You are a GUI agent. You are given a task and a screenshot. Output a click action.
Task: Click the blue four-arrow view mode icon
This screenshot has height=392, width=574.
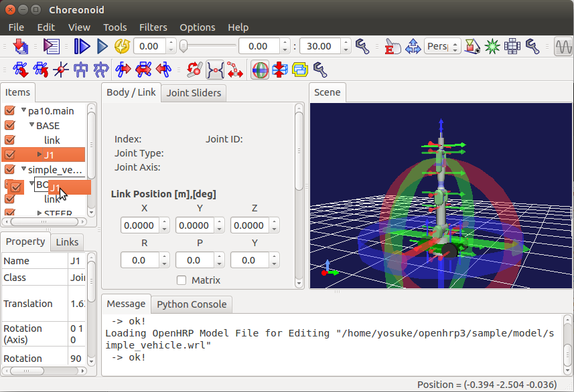click(413, 46)
